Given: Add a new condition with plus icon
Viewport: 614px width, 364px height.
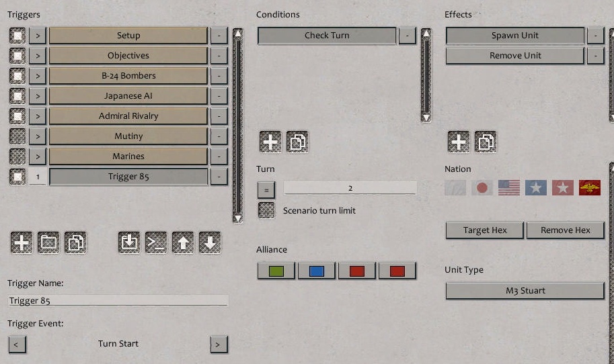Looking at the screenshot, I should point(270,142).
